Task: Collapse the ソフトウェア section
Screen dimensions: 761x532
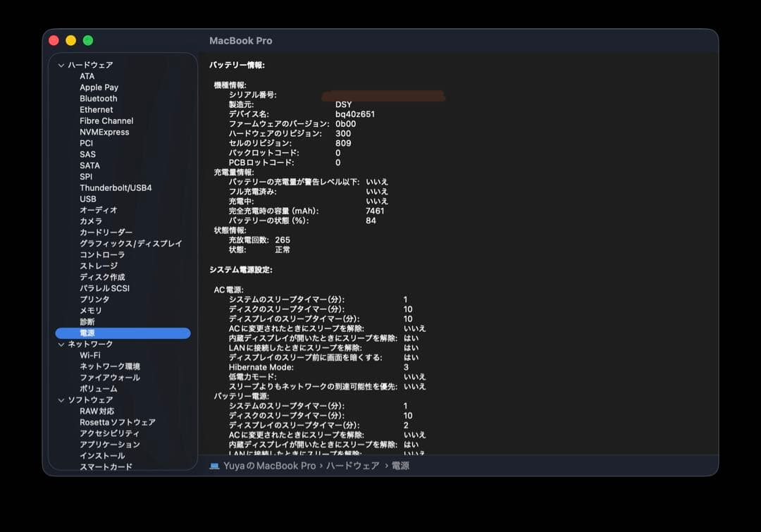Action: (61, 400)
